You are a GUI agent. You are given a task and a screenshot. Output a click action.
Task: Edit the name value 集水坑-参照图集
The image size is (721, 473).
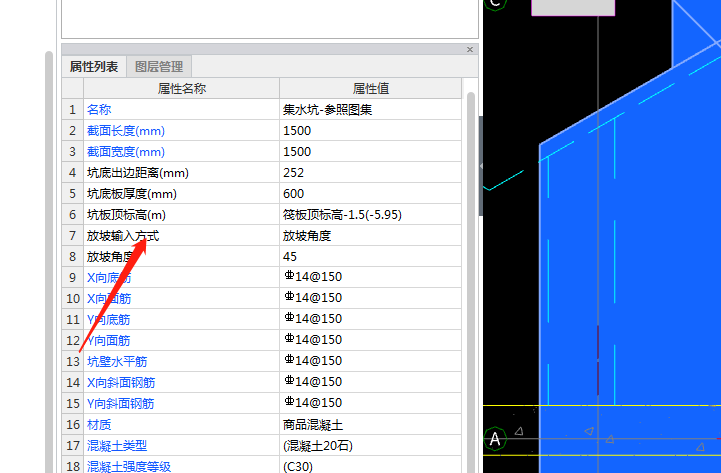coord(371,109)
